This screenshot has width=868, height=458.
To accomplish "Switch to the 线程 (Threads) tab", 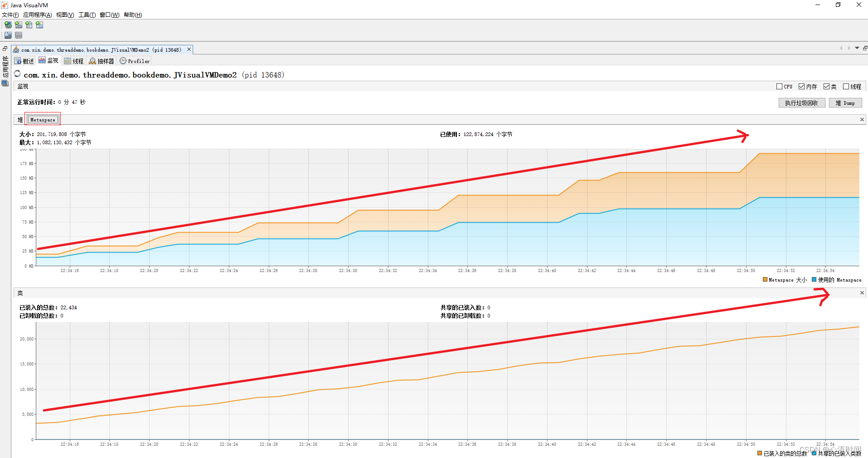I will coord(73,61).
